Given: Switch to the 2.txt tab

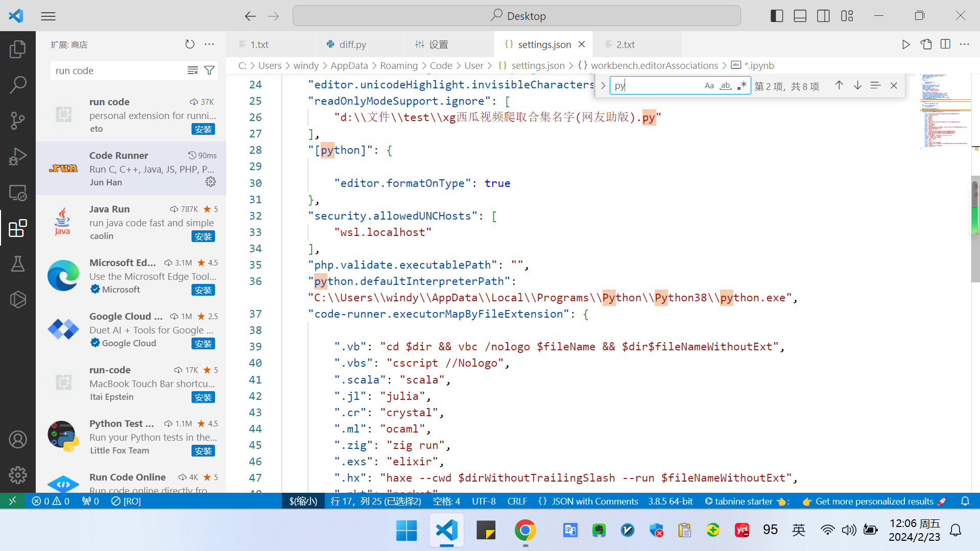Looking at the screenshot, I should coord(625,44).
